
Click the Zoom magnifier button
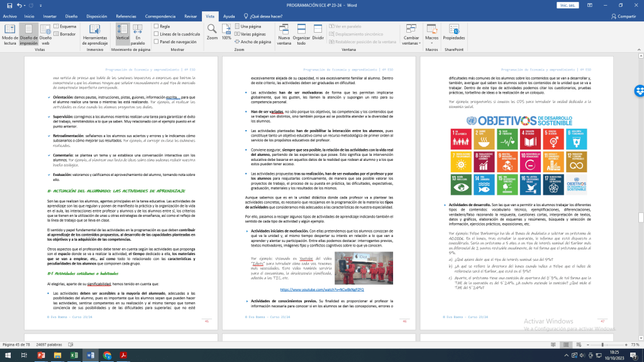point(212,31)
